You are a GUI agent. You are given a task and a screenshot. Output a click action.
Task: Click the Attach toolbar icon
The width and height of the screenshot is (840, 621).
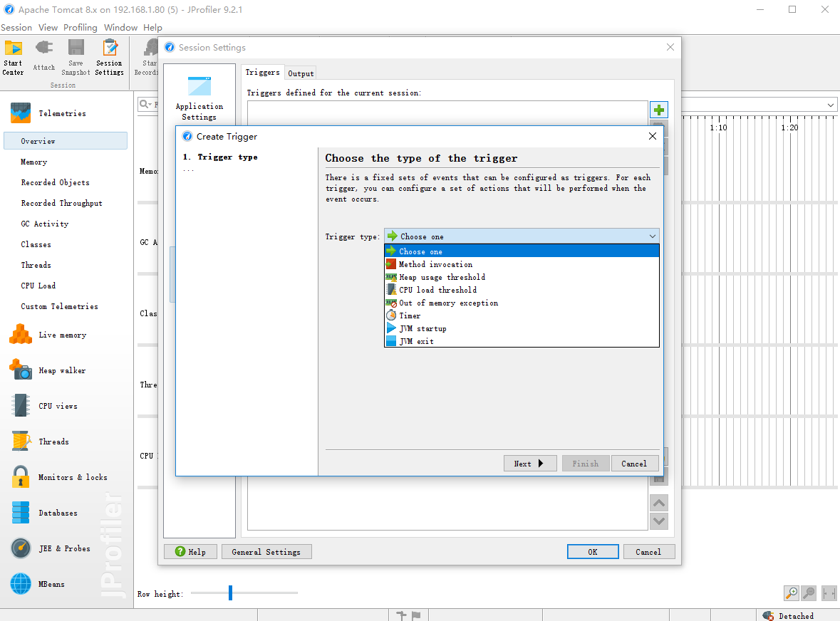(44, 48)
